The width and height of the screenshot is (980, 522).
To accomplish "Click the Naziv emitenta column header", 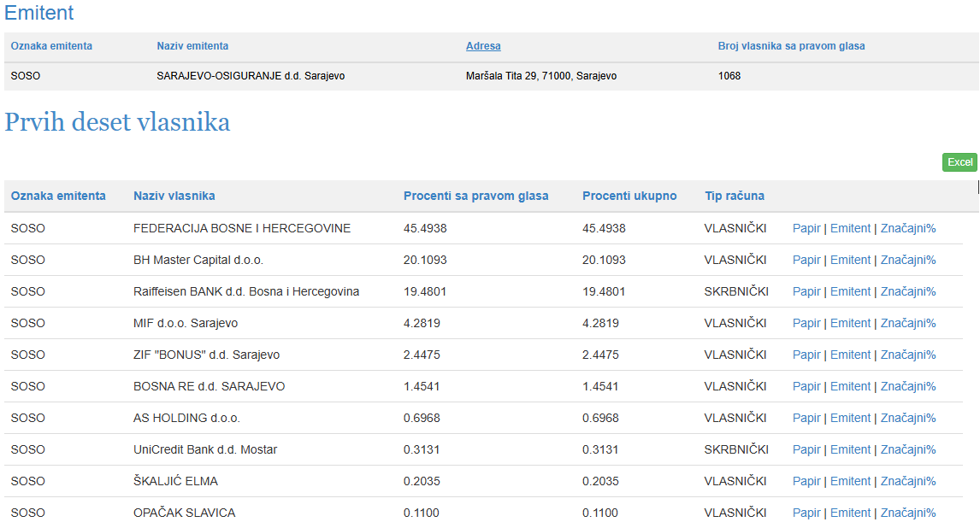I will coord(192,46).
